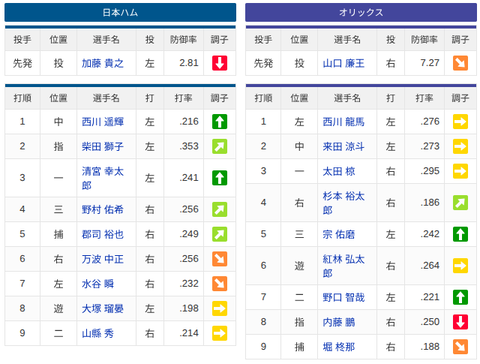
Task: Click the green up arrow for 宗 佑磨
Action: point(460,234)
